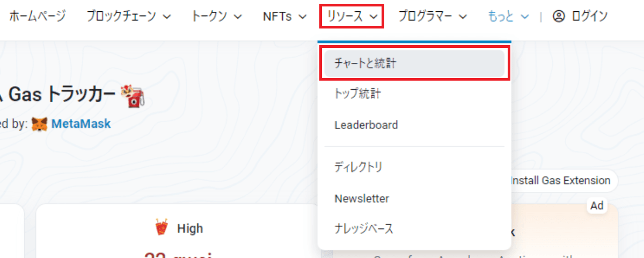Click the MetaMask fox icon

pyautogui.click(x=39, y=124)
